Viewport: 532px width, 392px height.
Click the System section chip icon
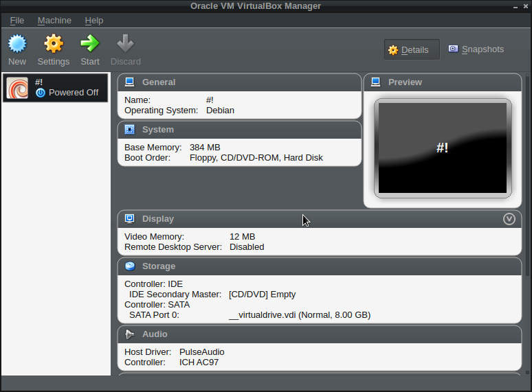point(129,130)
